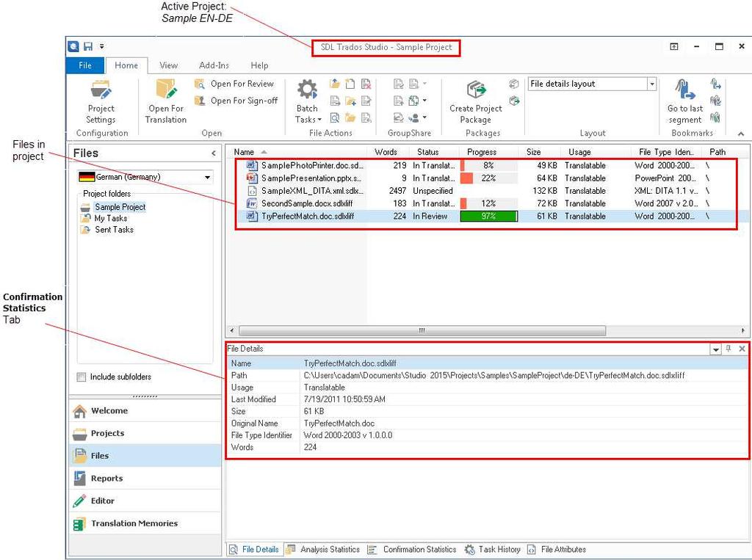This screenshot has height=560, width=752.
Task: Click the document with red X icon
Action: coord(366,84)
